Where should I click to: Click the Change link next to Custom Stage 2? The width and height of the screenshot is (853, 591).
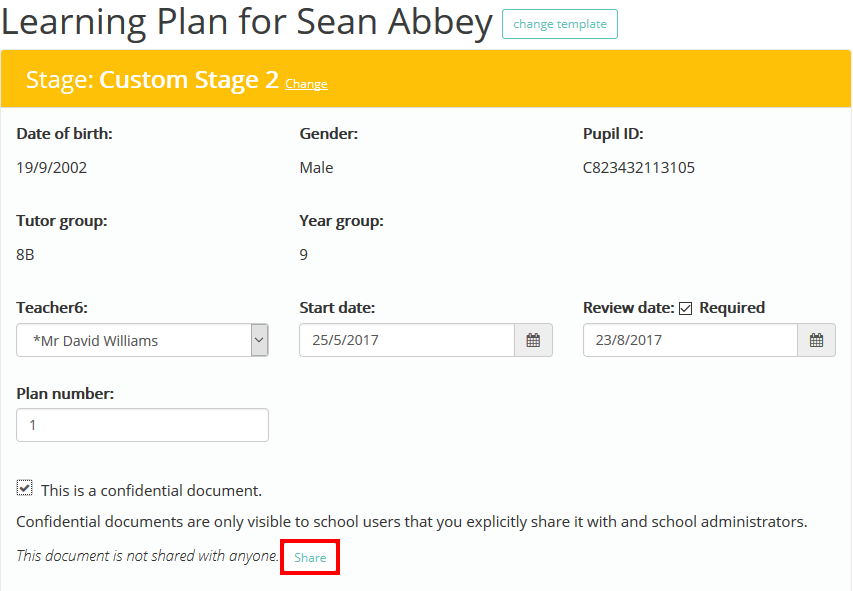coord(306,84)
